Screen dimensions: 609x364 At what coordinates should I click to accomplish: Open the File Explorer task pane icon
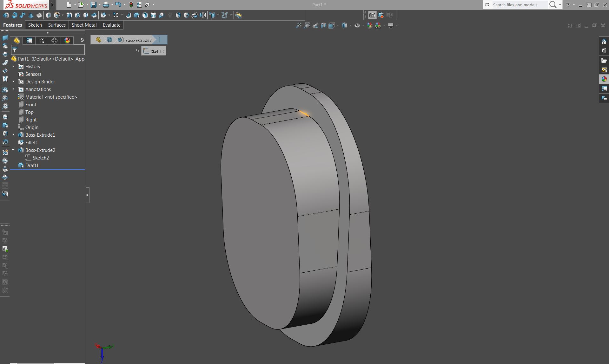(x=604, y=60)
